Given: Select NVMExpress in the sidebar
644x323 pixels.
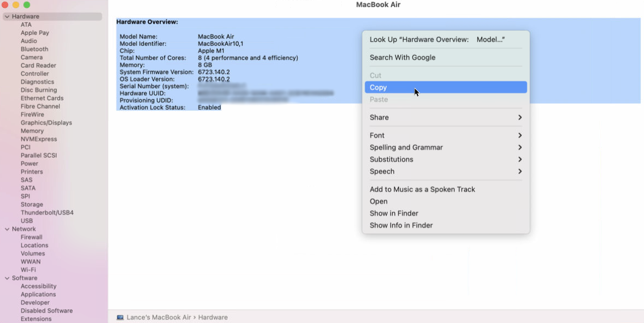Looking at the screenshot, I should pos(39,139).
